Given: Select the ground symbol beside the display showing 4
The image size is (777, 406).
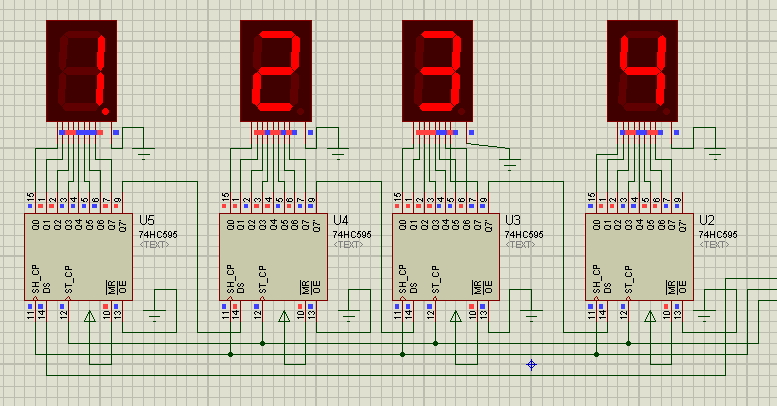Looking at the screenshot, I should [x=715, y=153].
